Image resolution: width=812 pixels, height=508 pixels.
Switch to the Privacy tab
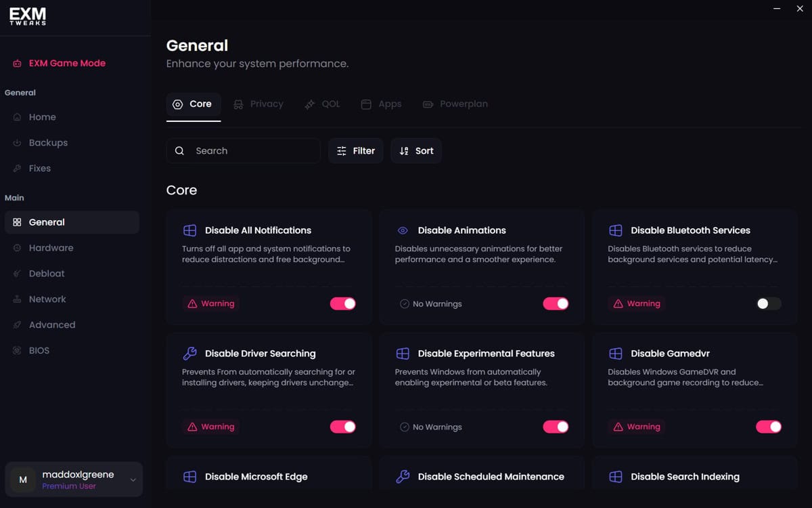point(258,104)
